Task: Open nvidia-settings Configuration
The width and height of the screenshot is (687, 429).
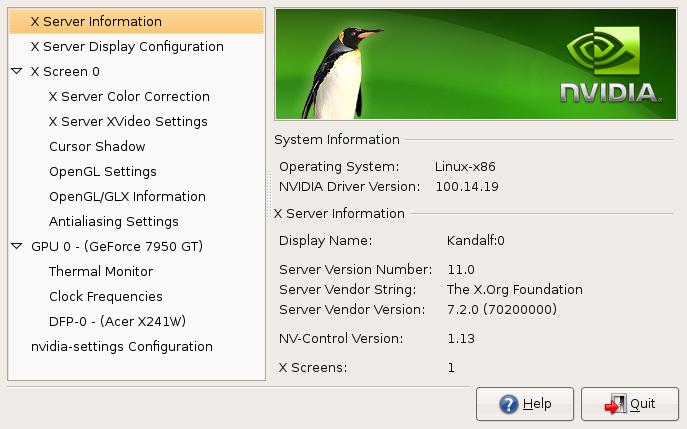Action: (122, 346)
